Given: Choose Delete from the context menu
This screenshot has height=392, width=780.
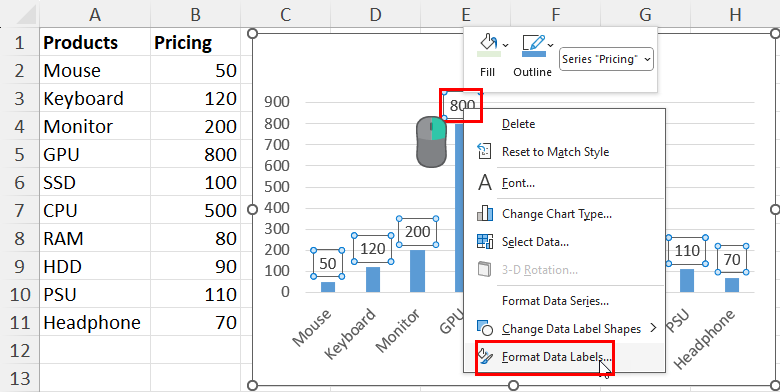Looking at the screenshot, I should click(518, 124).
